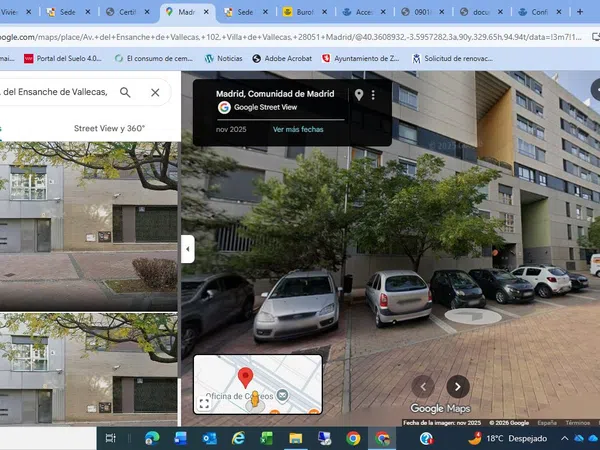Viewport: 600px width, 450px height.
Task: Select the bottom Street View thumbnail photo
Action: coord(88,369)
